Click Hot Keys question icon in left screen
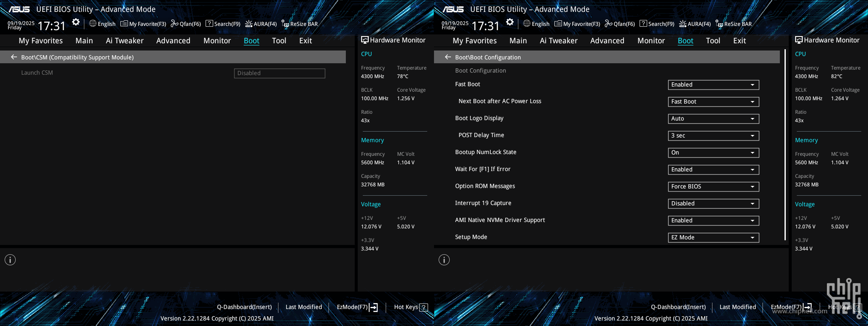Viewport: 868px width, 326px height. [423, 307]
